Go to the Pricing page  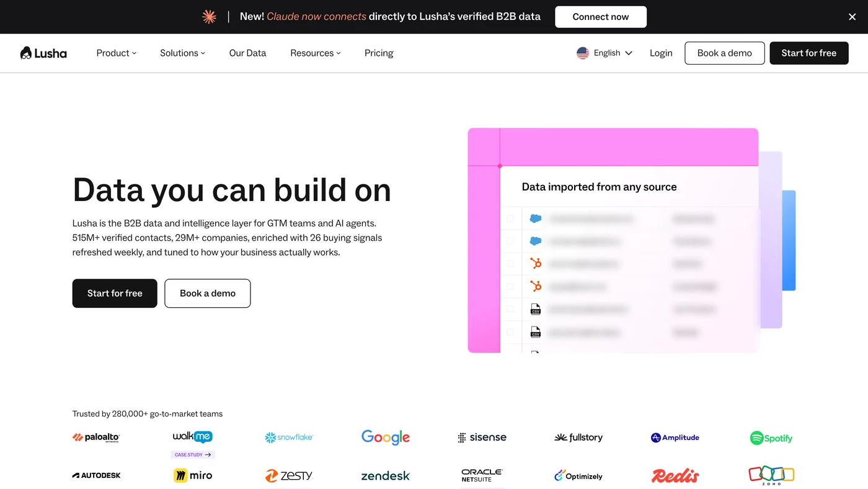point(379,53)
